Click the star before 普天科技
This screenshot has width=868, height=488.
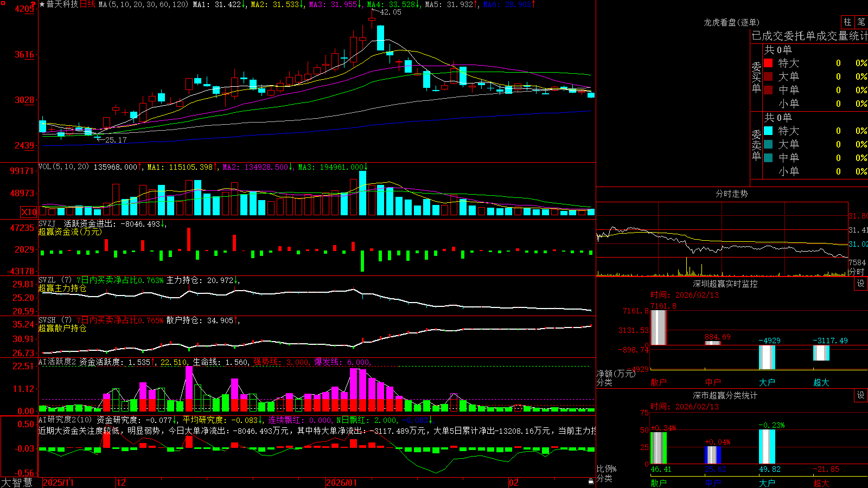[x=42, y=4]
